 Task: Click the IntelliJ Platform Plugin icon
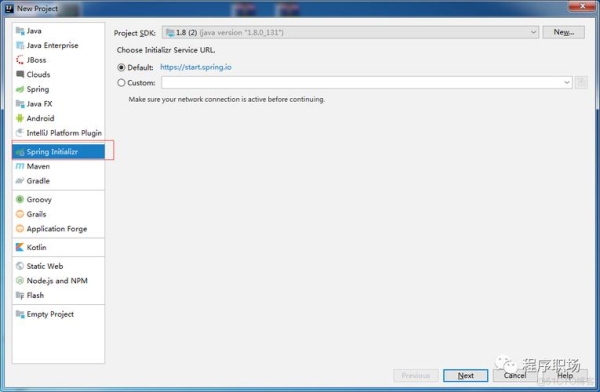[x=20, y=133]
